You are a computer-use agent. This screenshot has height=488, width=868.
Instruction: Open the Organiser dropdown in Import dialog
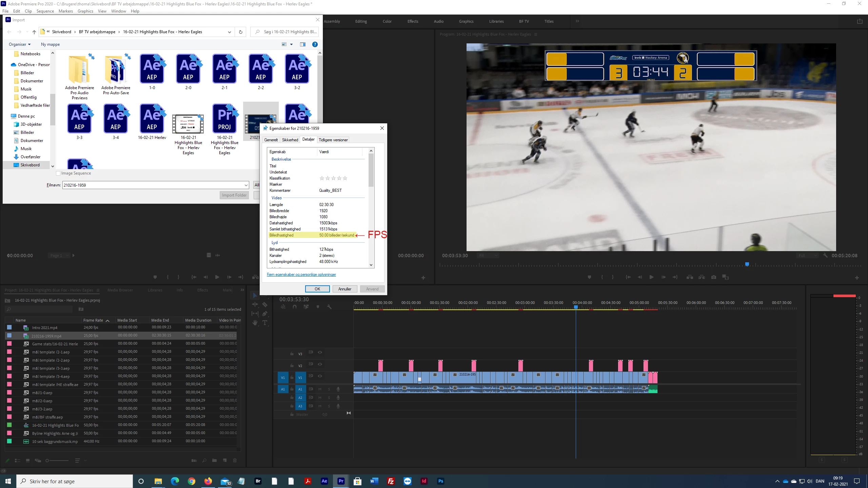pyautogui.click(x=20, y=44)
